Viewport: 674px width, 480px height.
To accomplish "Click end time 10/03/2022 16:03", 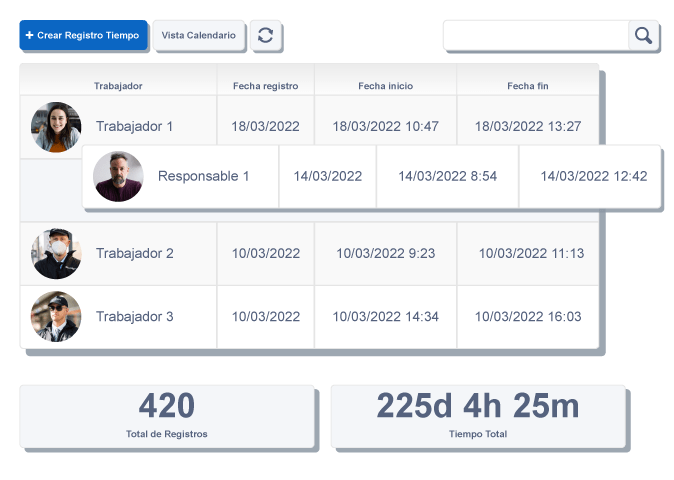I will click(528, 317).
